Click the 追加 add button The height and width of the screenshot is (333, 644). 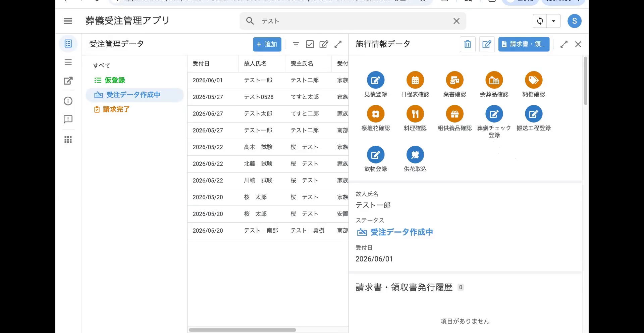(x=267, y=44)
